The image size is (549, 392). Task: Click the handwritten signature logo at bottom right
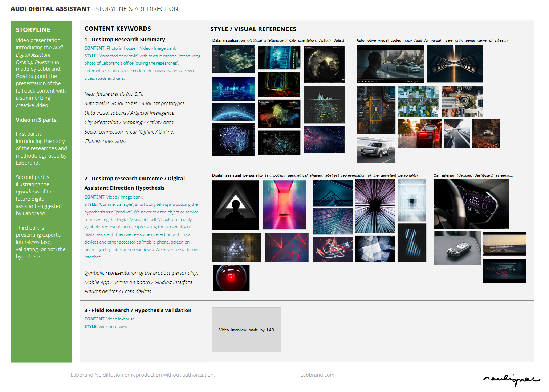512,379
